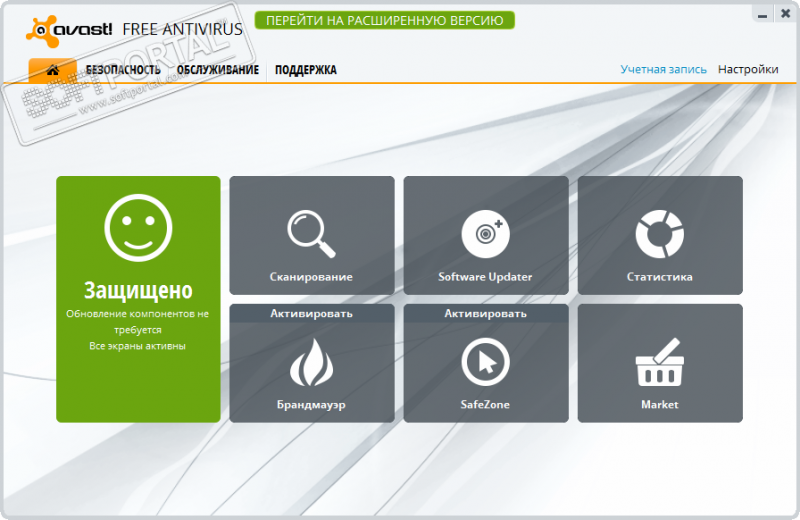800x520 pixels.
Task: Minimize the avast window
Action: coord(762,14)
